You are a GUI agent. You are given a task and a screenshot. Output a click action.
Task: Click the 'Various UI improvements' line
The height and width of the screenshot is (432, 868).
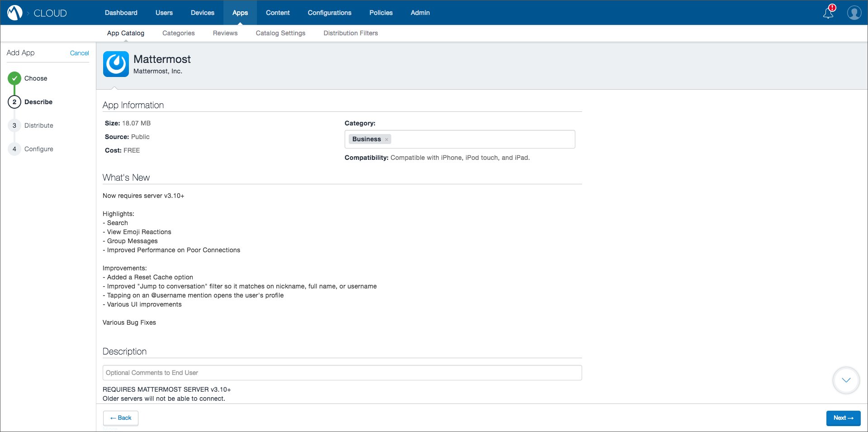(x=142, y=304)
